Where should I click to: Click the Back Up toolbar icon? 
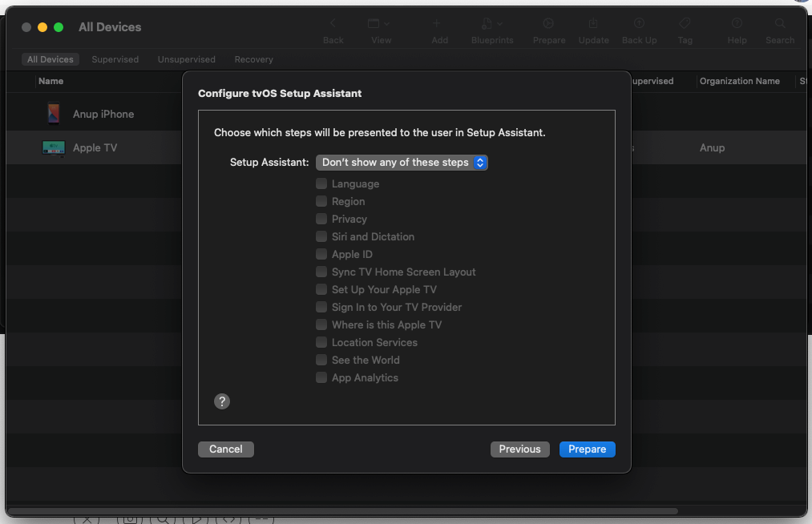click(640, 24)
